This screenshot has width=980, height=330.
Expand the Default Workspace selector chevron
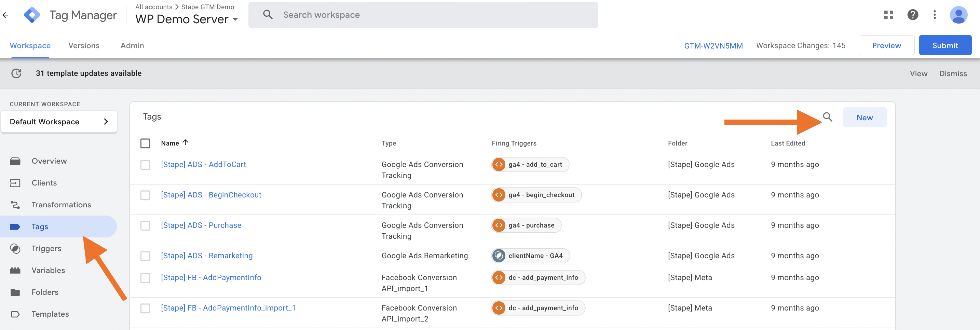coord(106,122)
